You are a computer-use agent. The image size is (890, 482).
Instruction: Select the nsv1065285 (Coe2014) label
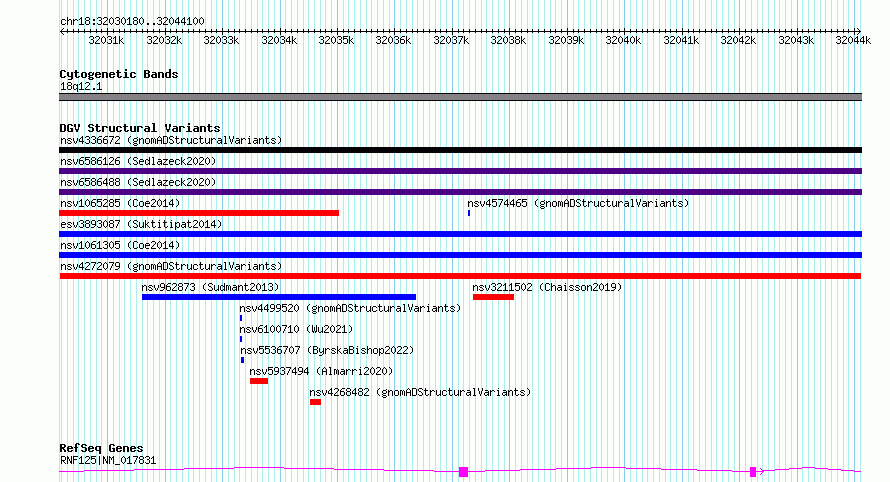(x=120, y=203)
